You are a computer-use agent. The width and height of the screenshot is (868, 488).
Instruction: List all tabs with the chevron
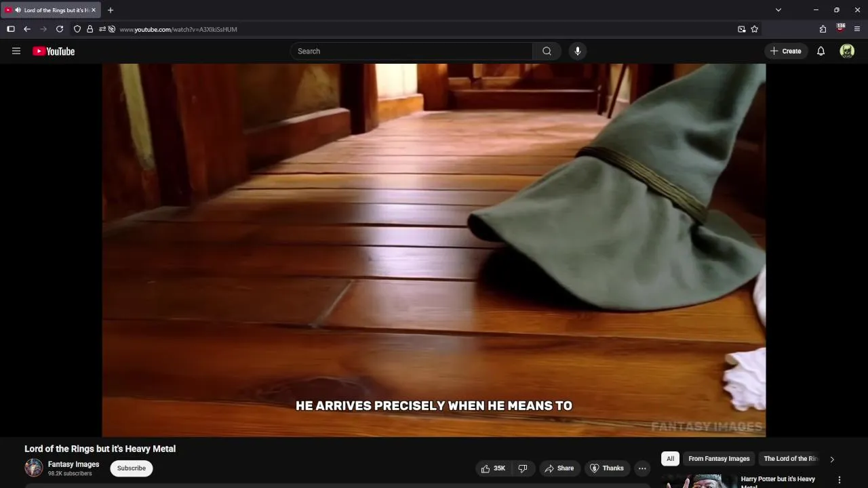coord(778,10)
